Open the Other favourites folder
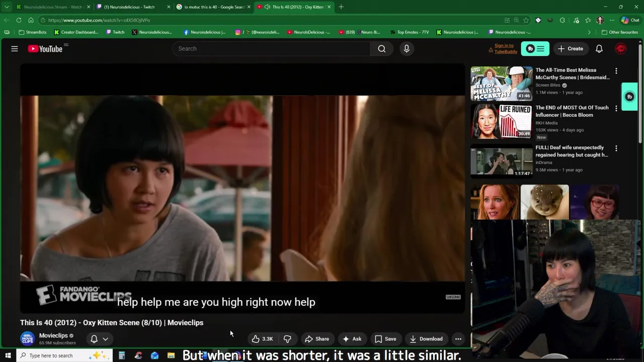This screenshot has height=362, width=644. click(x=620, y=32)
